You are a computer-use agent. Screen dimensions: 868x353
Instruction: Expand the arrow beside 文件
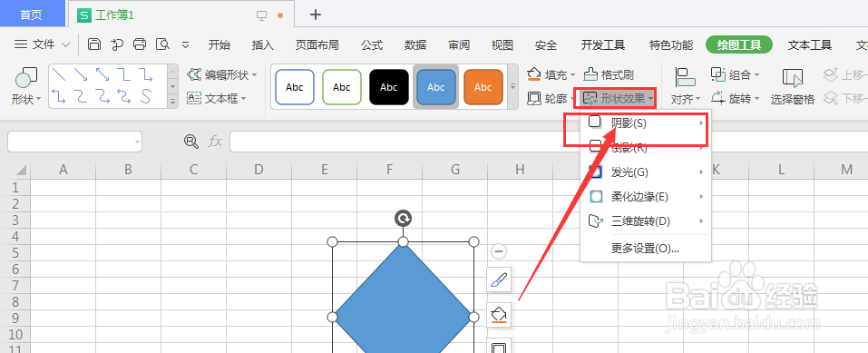65,44
